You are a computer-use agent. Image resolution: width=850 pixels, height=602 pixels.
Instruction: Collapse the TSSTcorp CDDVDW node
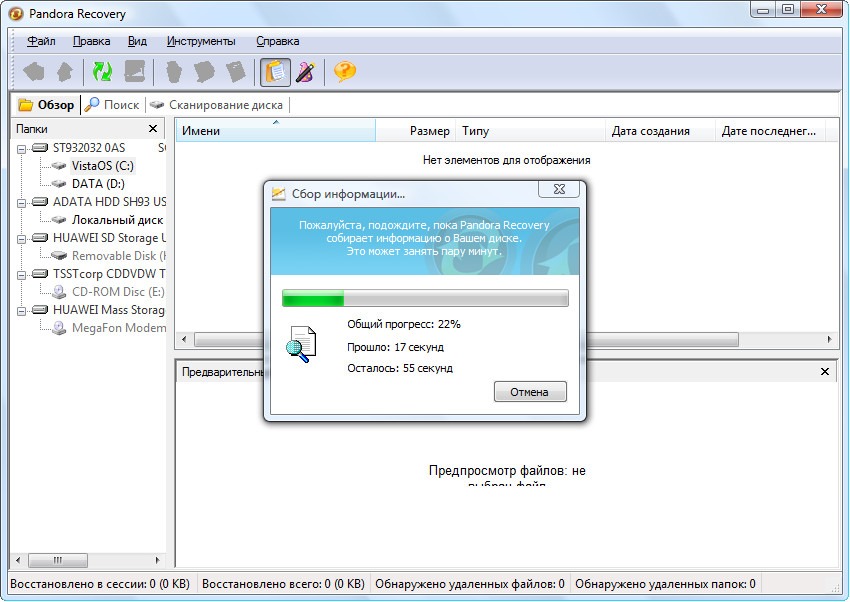pos(21,275)
